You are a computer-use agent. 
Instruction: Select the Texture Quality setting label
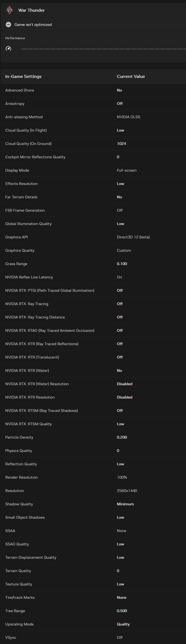coord(18,584)
